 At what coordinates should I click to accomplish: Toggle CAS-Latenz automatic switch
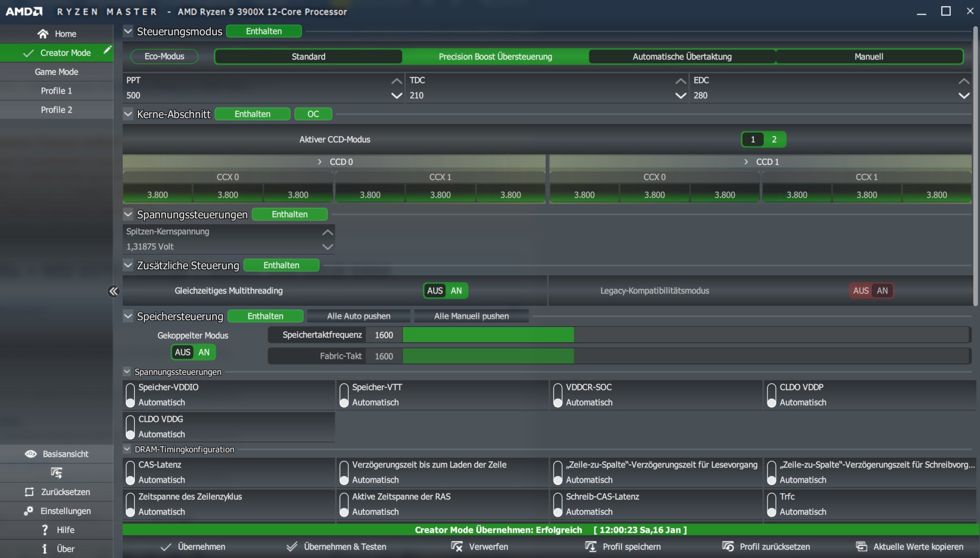point(130,472)
